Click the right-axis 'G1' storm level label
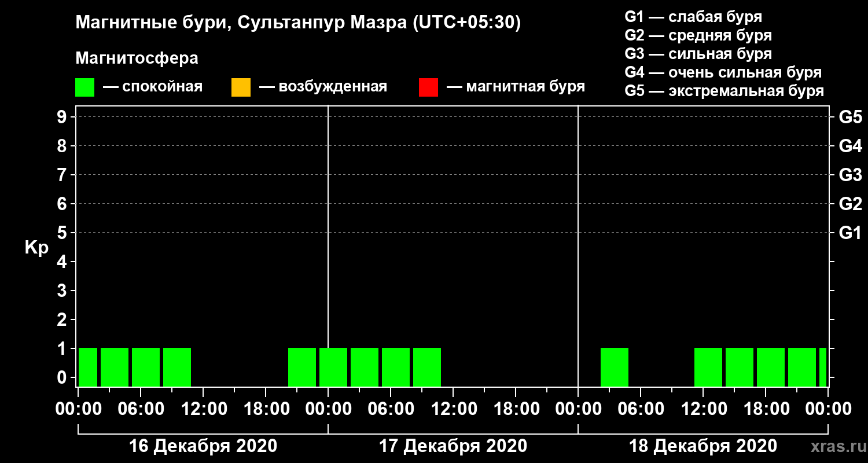868x463 pixels. [x=850, y=233]
